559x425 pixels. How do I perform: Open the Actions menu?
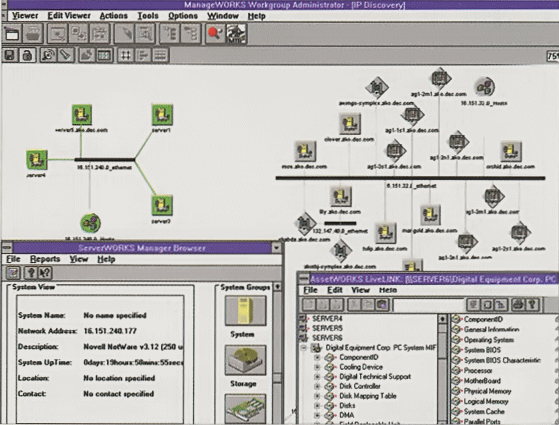[113, 16]
